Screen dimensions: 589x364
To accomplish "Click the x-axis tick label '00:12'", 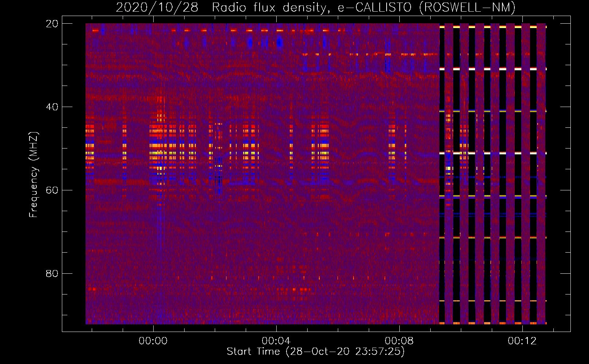I will pyautogui.click(x=522, y=341).
